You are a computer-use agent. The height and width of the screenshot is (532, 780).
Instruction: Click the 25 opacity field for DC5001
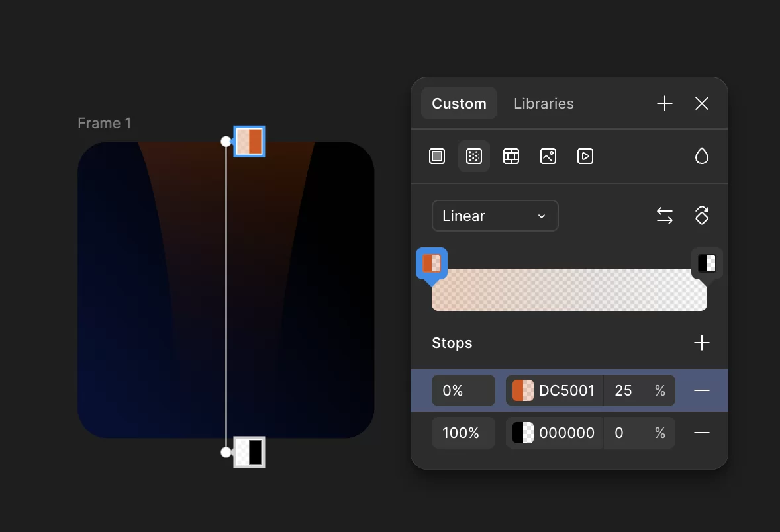click(x=624, y=390)
